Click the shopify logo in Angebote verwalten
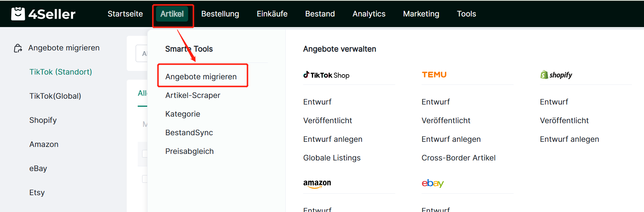This screenshot has height=212, width=644. pyautogui.click(x=556, y=75)
